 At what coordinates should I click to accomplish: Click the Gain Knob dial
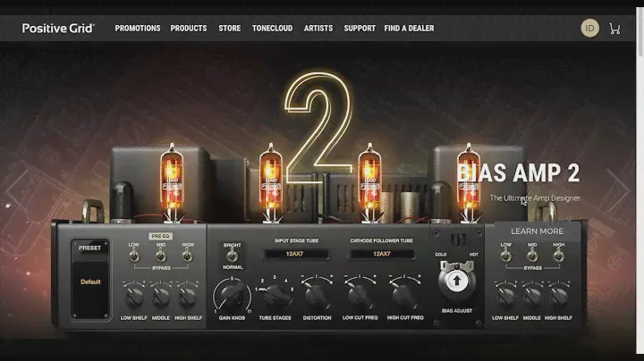pyautogui.click(x=232, y=296)
